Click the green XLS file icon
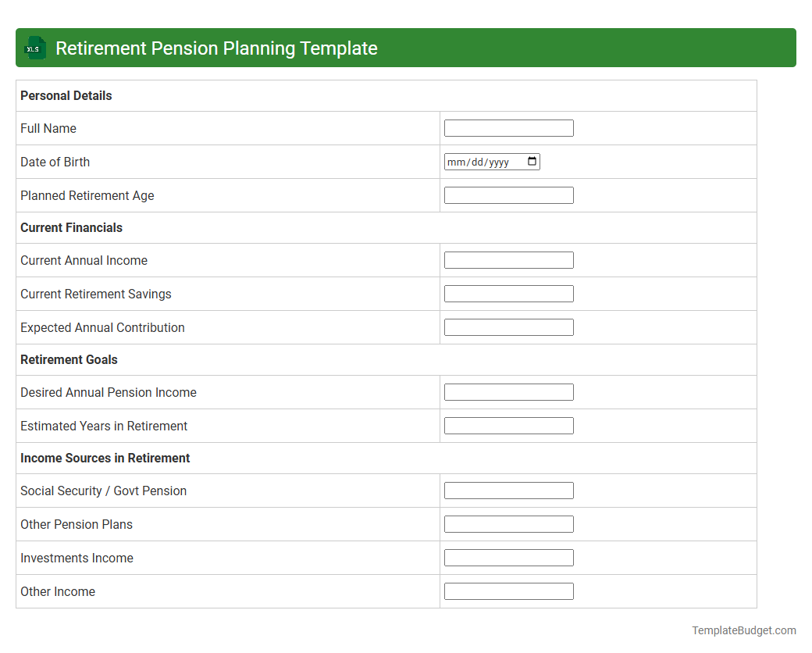The width and height of the screenshot is (812, 653). pyautogui.click(x=34, y=48)
